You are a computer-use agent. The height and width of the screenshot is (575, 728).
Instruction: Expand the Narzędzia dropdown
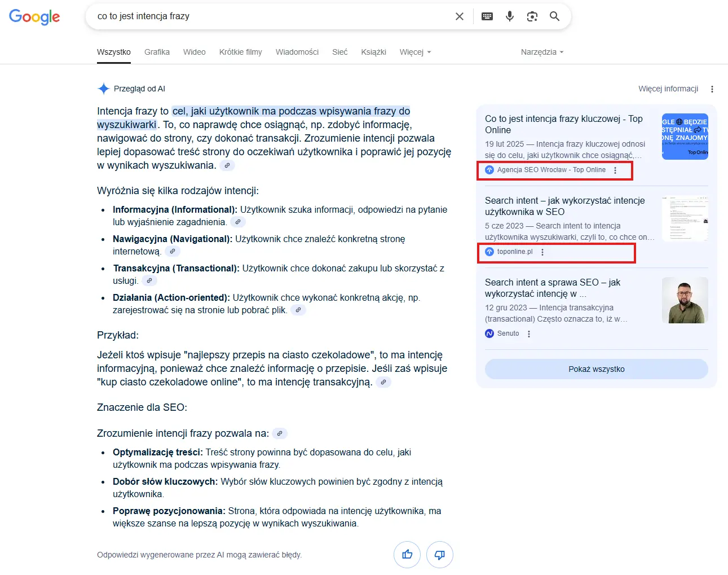pos(542,52)
